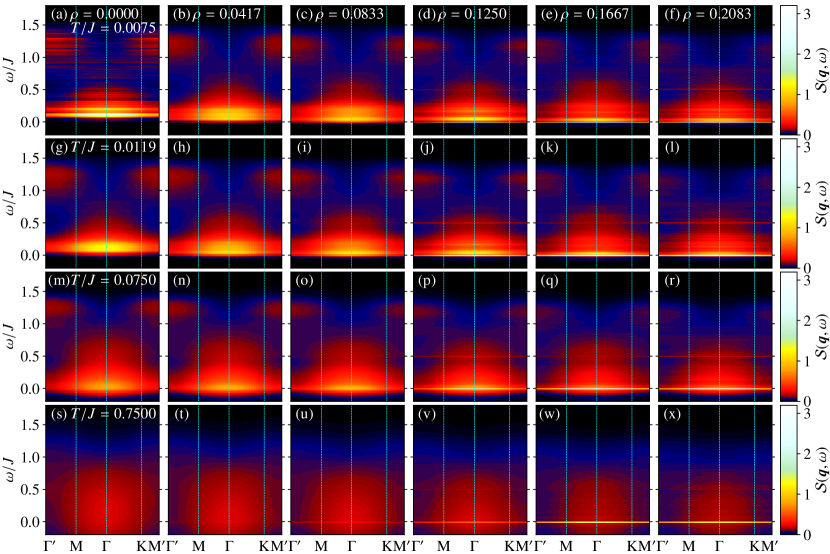
Task: Click the bright low-energy band in panel (a)
Action: point(102,114)
